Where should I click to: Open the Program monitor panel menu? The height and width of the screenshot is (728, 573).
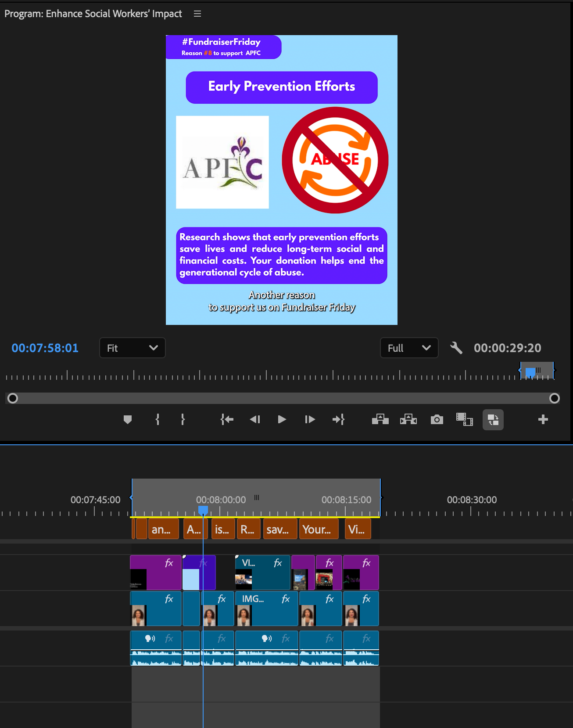pos(197,14)
